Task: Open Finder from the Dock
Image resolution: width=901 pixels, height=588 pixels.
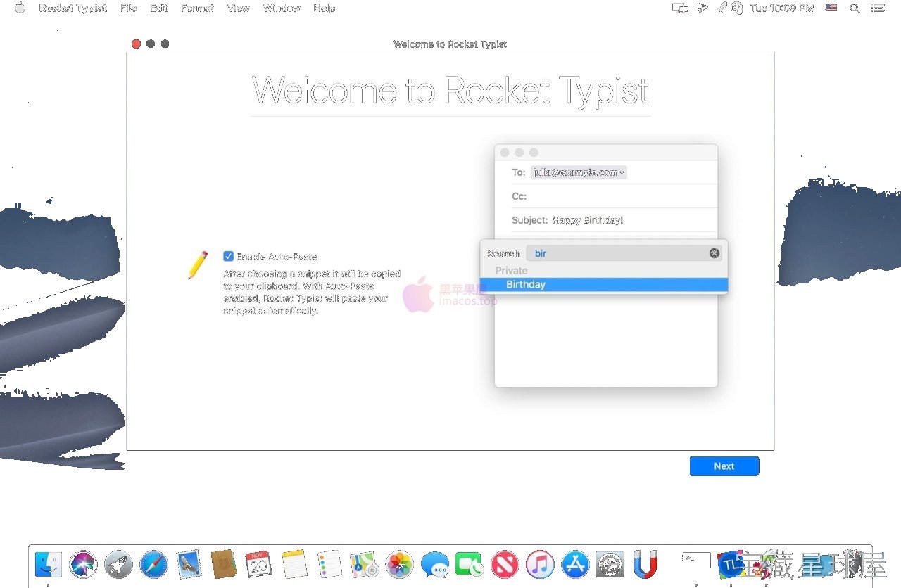Action: (48, 564)
